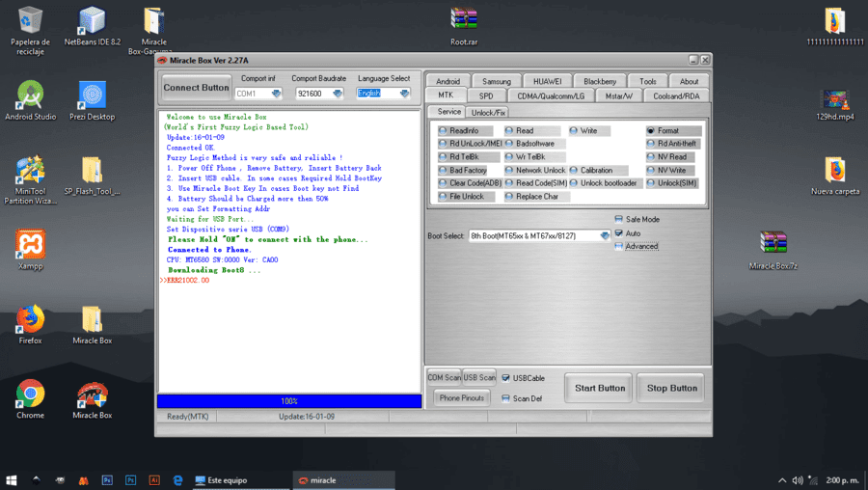Toggle the USBCable checkbox
The image size is (868, 490).
(x=505, y=378)
